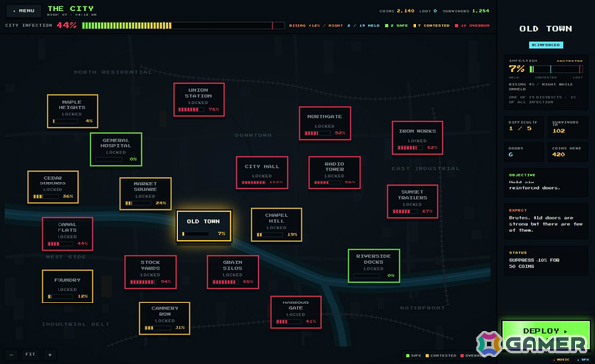This screenshot has height=364, width=595.
Task: Click the Expect brutes description box
Action: click(x=545, y=221)
